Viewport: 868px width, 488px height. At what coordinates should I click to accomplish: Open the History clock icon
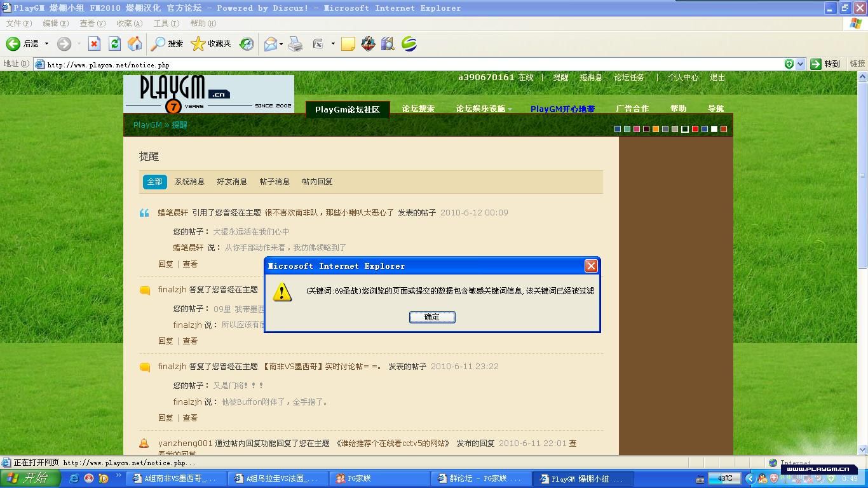246,44
